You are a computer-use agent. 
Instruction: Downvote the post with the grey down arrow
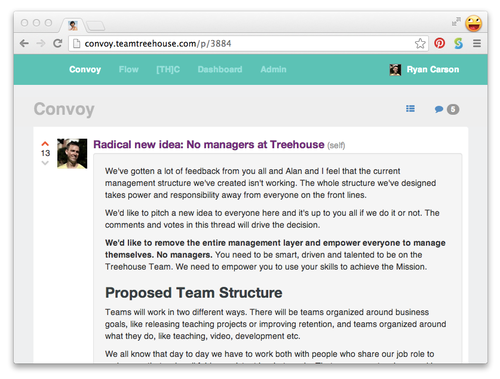[45, 163]
